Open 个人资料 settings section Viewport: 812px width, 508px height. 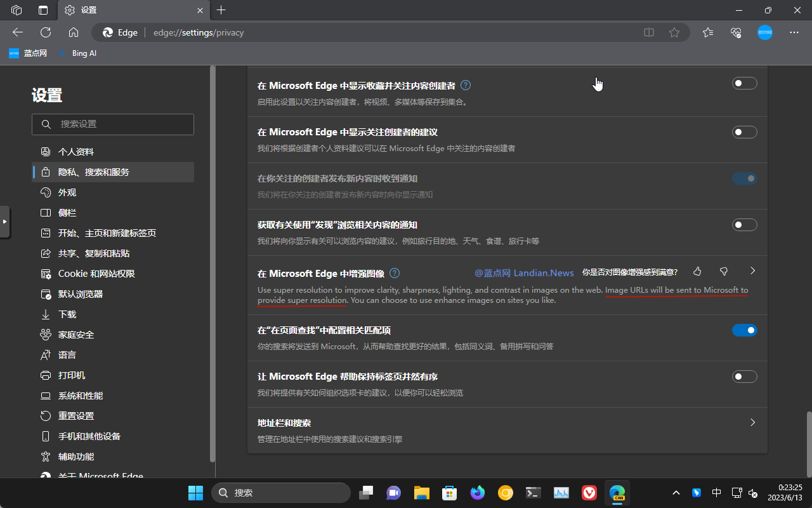(113, 152)
